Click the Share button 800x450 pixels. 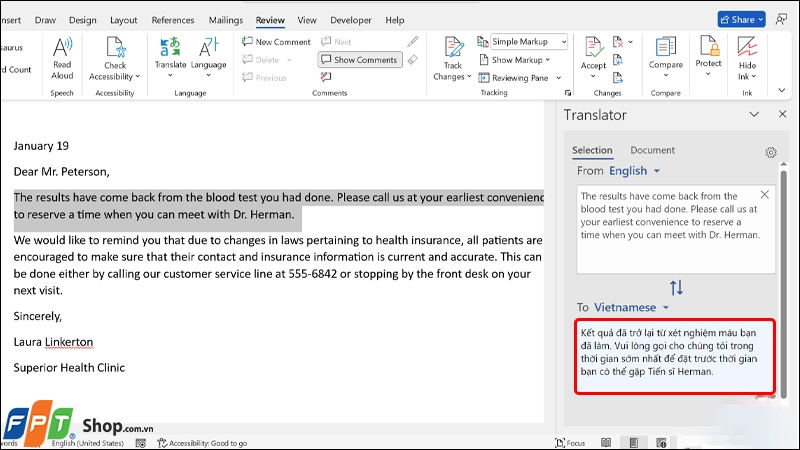click(741, 19)
